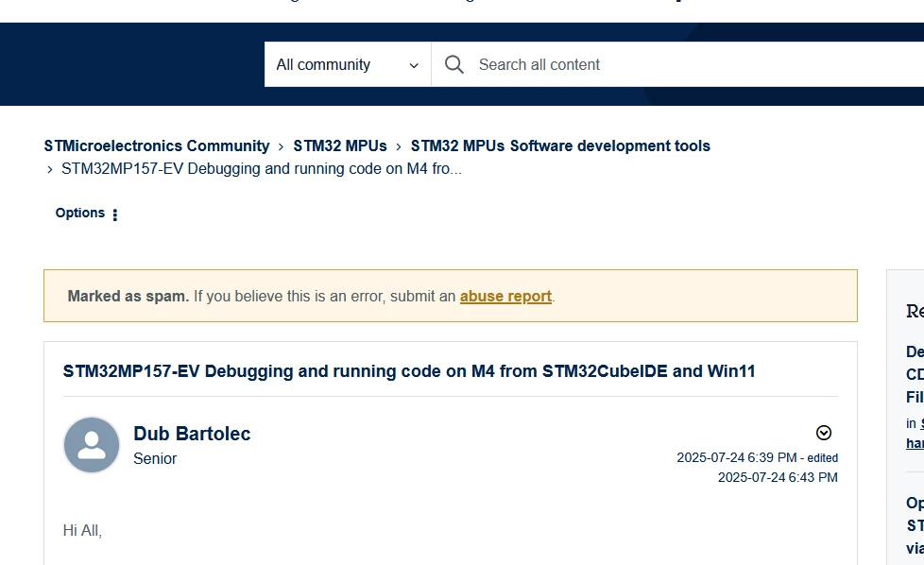Open STMicroelectronics Community breadcrumb link

[x=157, y=146]
